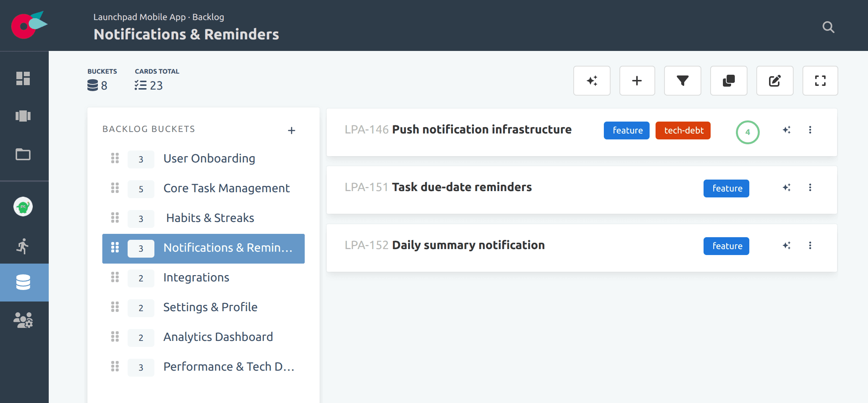The image size is (868, 403).
Task: Trigger AI sparkles on LPA-146 card
Action: [x=787, y=130]
